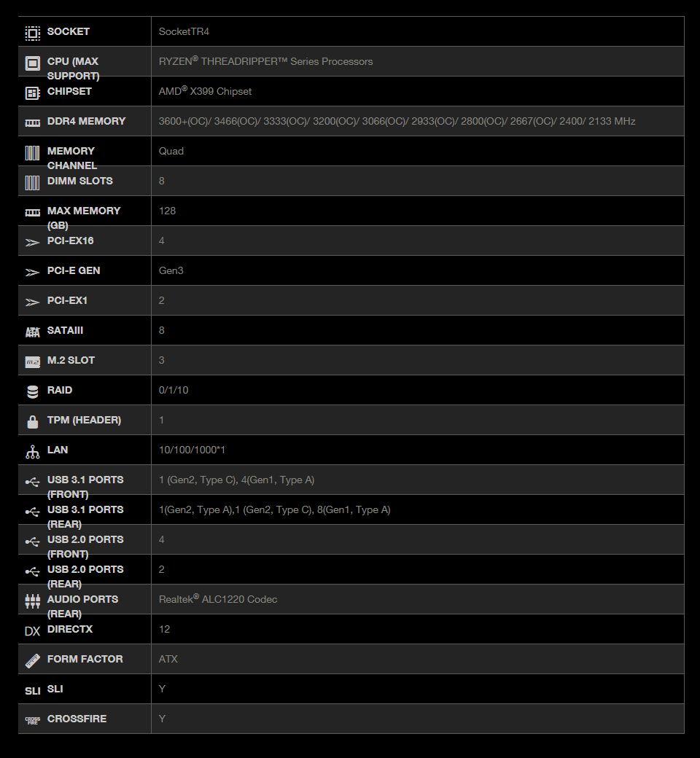The image size is (700, 758).
Task: Click the Crossfire icon
Action: click(x=32, y=720)
